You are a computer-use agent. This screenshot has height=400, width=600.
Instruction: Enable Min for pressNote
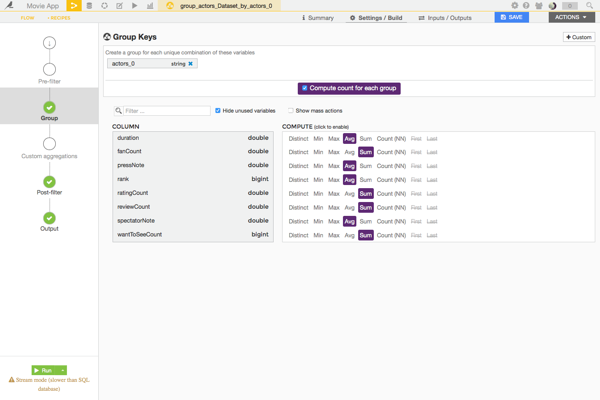coord(318,166)
